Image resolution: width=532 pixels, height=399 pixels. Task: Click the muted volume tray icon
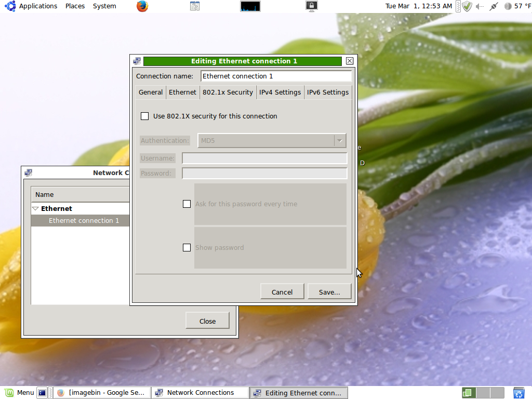tap(480, 6)
